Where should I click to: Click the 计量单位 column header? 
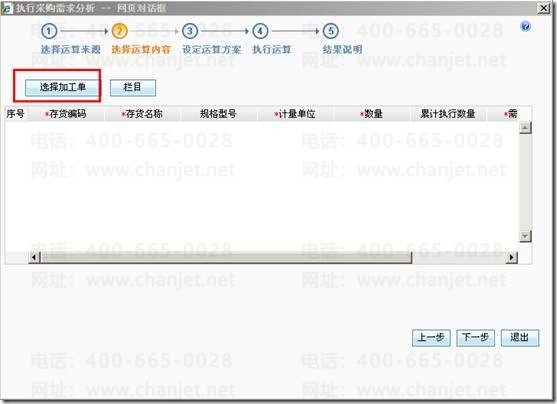(296, 114)
